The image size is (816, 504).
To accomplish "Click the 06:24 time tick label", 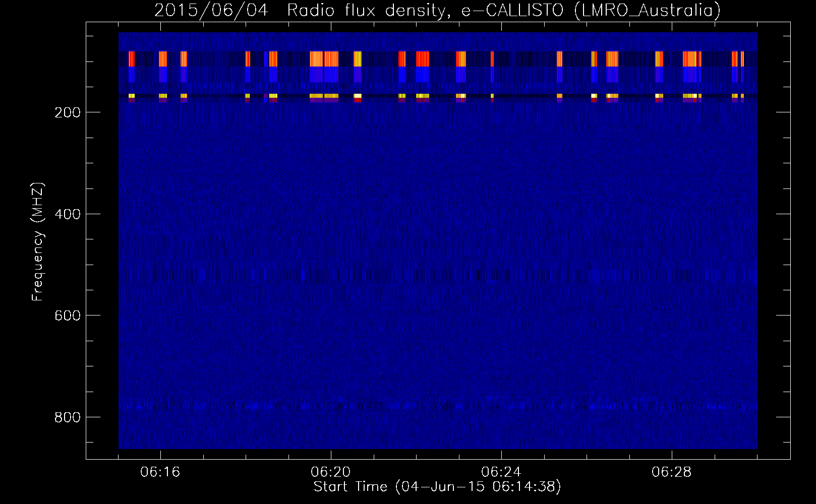I will (501, 472).
